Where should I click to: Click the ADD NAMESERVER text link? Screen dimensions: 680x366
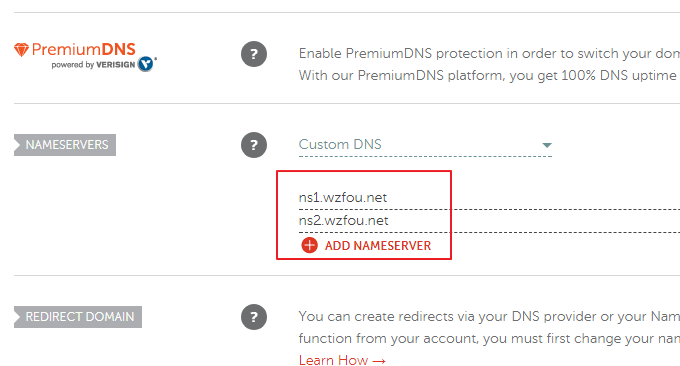[x=378, y=246]
